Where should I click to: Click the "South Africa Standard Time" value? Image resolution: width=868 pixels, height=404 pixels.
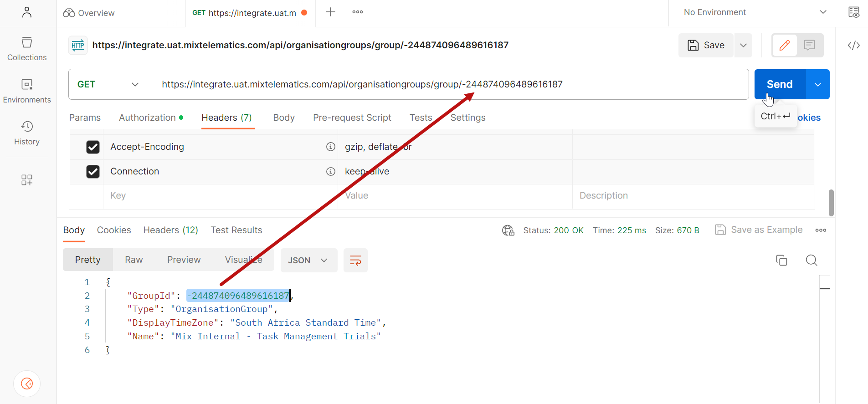tap(305, 322)
